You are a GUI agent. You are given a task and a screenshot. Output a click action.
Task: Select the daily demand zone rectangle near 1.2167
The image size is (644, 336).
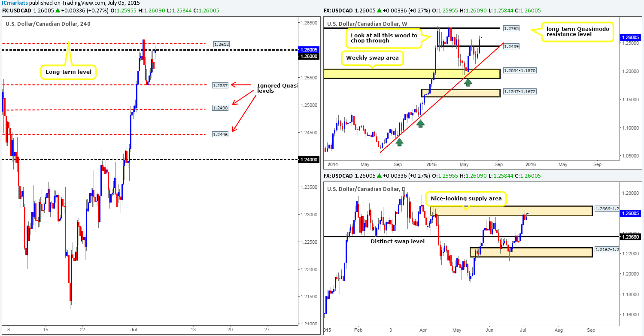pos(531,252)
